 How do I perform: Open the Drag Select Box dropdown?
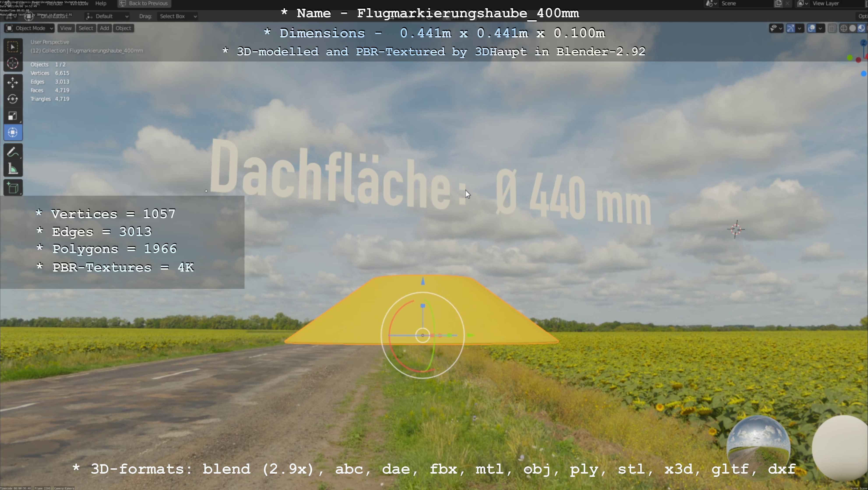[178, 16]
